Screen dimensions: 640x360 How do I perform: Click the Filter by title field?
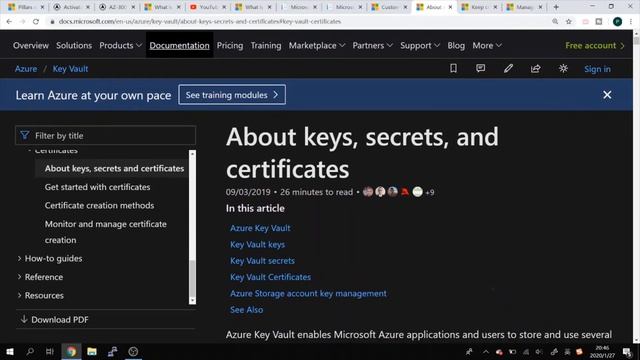click(x=105, y=135)
